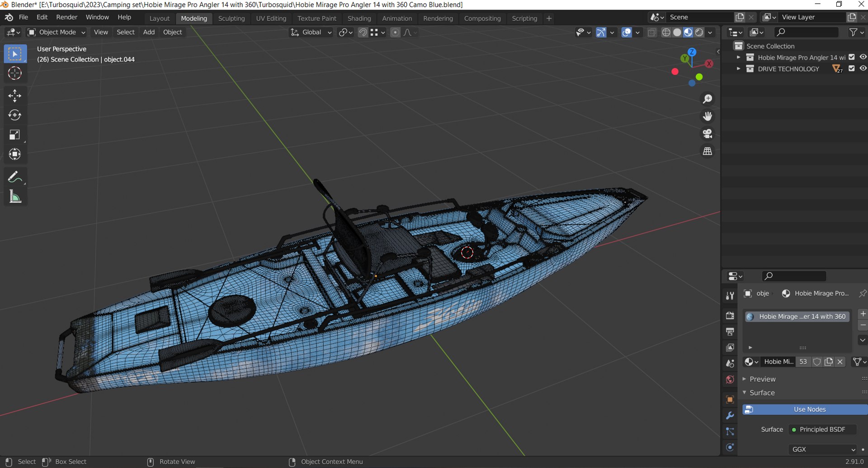Screen dimensions: 868x468
Task: Exclude DRIVE TECHNOLOGY collection via checkbox
Action: (x=852, y=69)
